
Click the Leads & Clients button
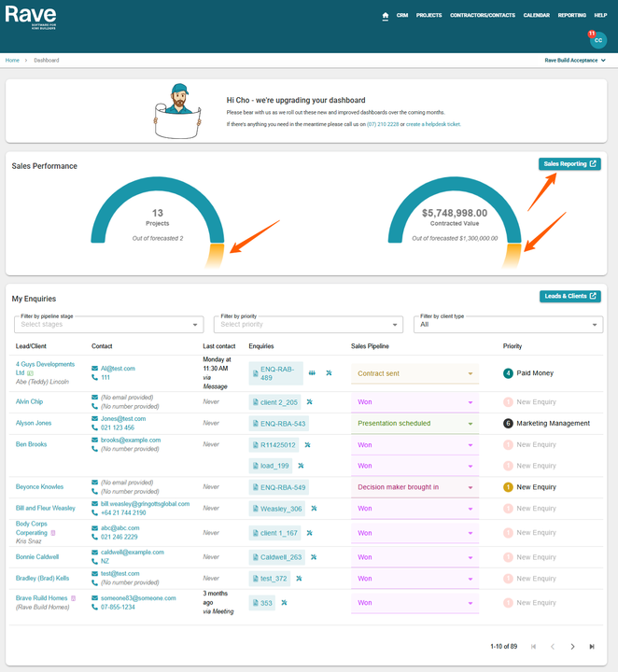click(570, 296)
